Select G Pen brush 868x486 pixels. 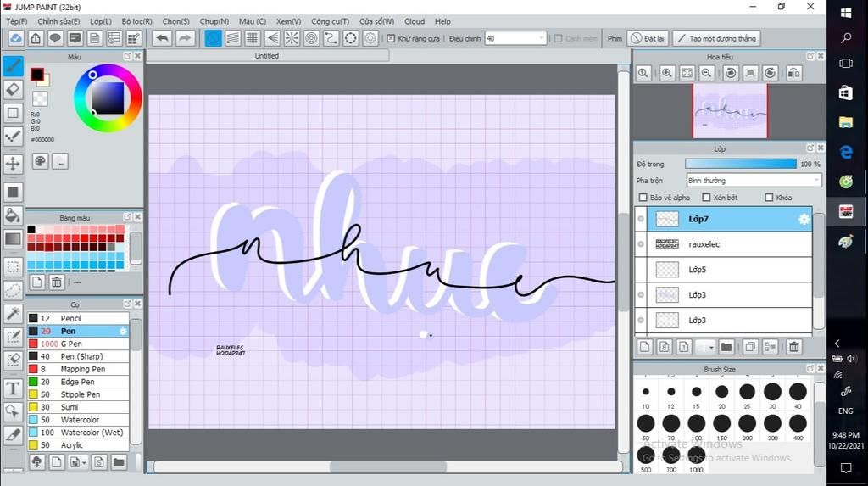tap(78, 344)
